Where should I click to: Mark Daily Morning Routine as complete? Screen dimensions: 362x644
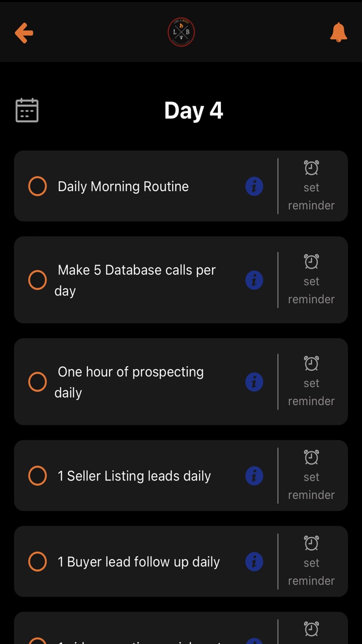coord(37,186)
